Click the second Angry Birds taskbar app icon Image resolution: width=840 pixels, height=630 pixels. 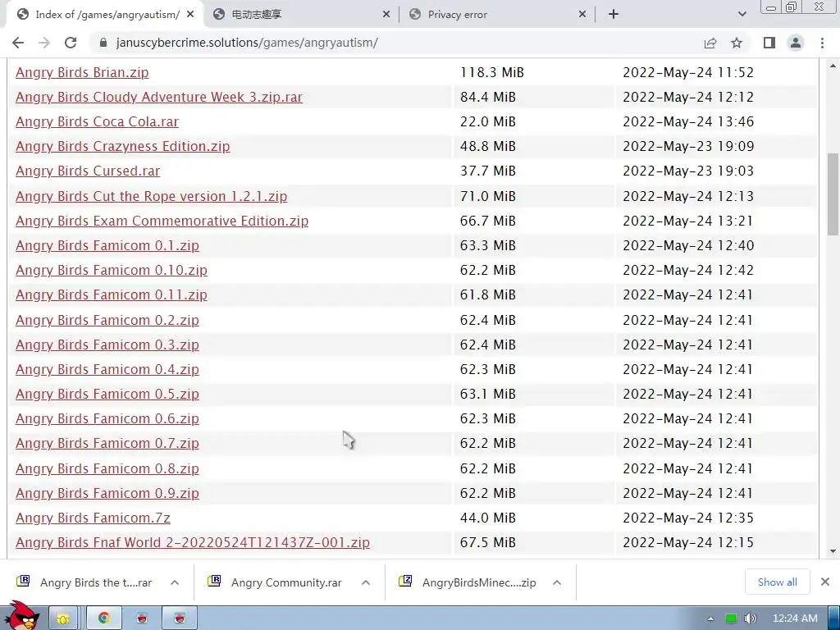tap(180, 619)
